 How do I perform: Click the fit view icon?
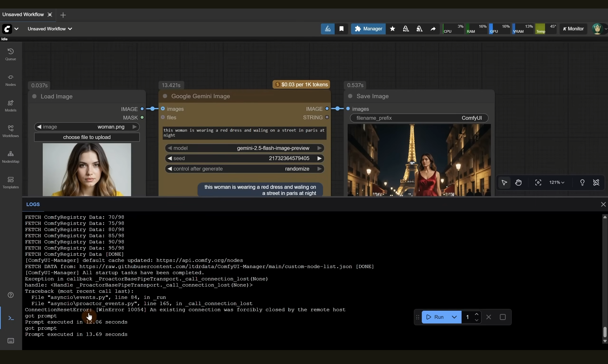[x=538, y=182]
